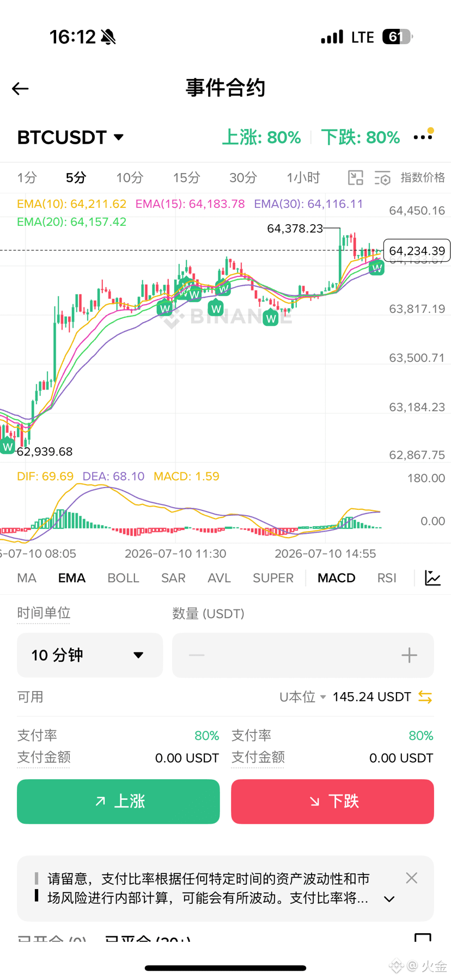This screenshot has height=980, width=451.
Task: Expand the payout rate notice text
Action: (389, 899)
